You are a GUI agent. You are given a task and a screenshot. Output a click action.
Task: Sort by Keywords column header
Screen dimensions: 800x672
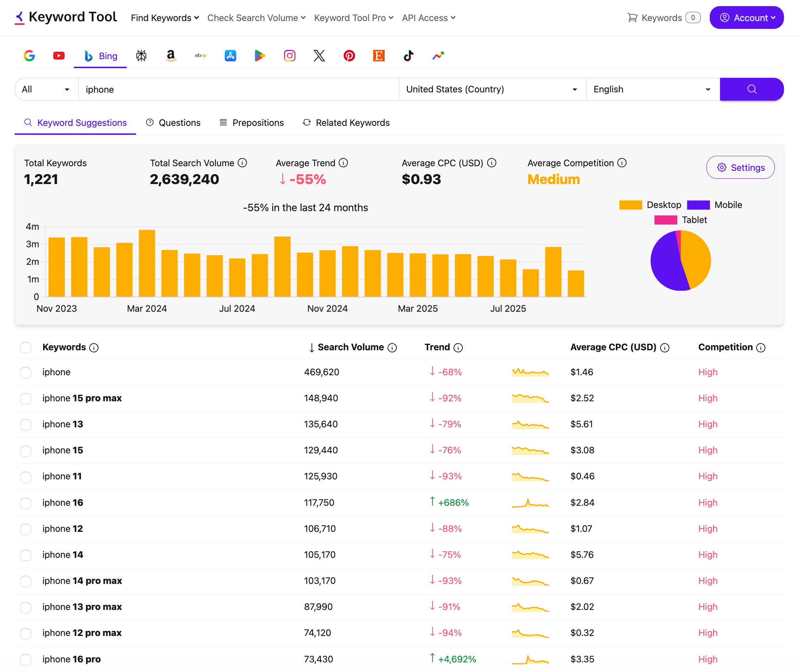(64, 347)
